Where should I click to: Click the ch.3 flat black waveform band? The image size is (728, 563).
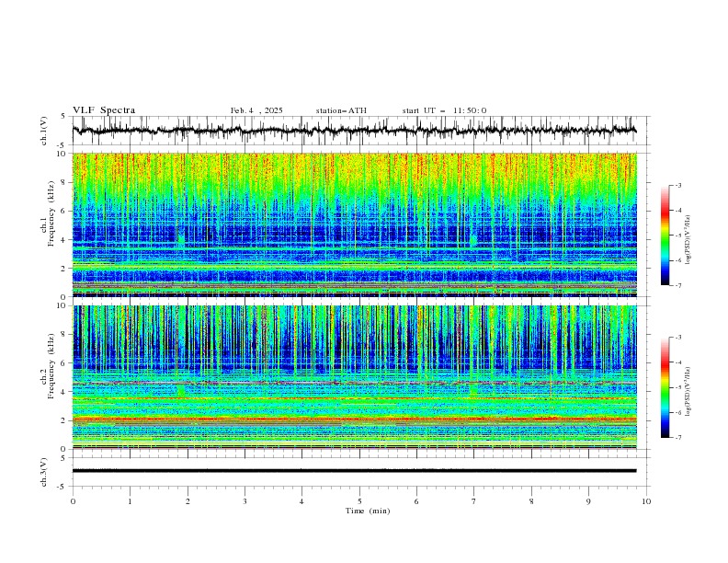coord(355,471)
